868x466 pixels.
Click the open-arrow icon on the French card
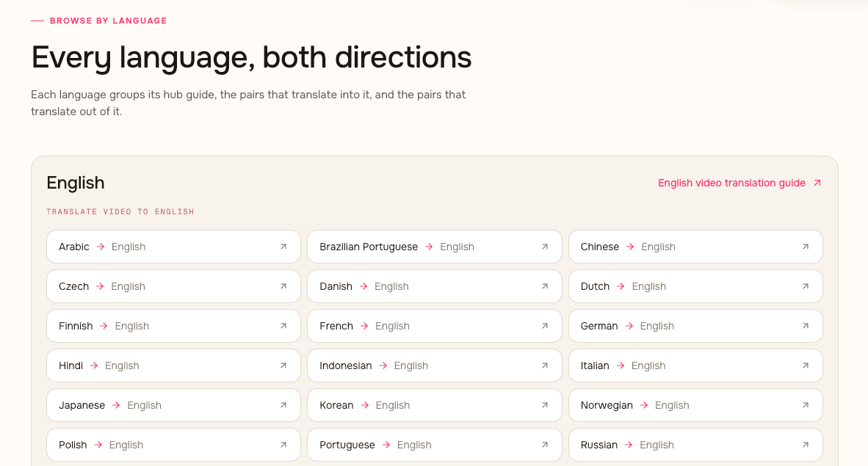545,326
